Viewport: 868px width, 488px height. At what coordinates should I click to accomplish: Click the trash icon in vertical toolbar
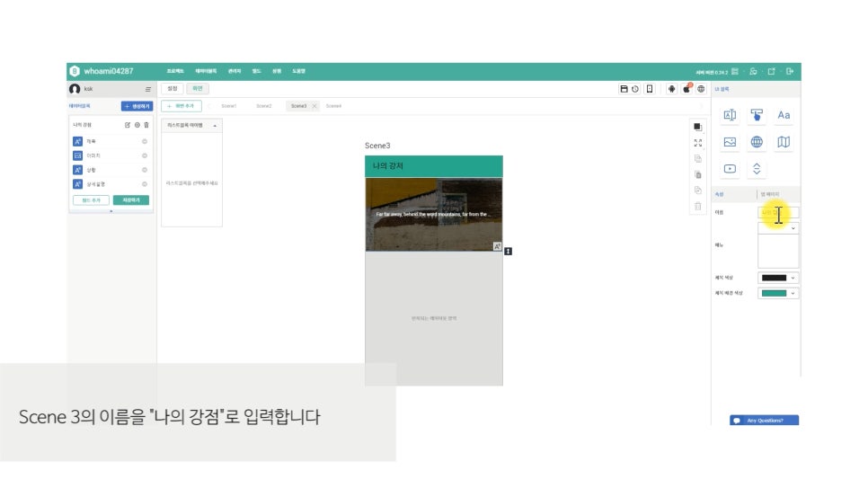(x=697, y=206)
